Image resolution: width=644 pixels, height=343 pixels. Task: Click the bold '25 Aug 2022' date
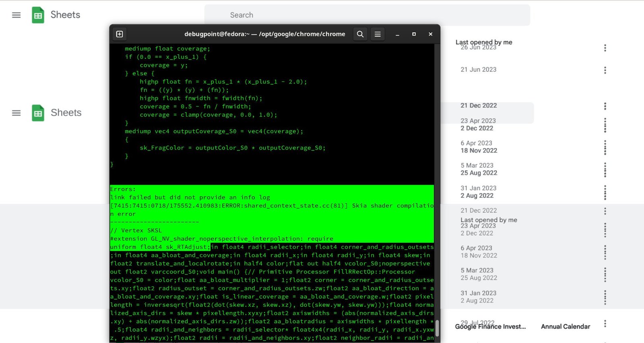pos(479,173)
